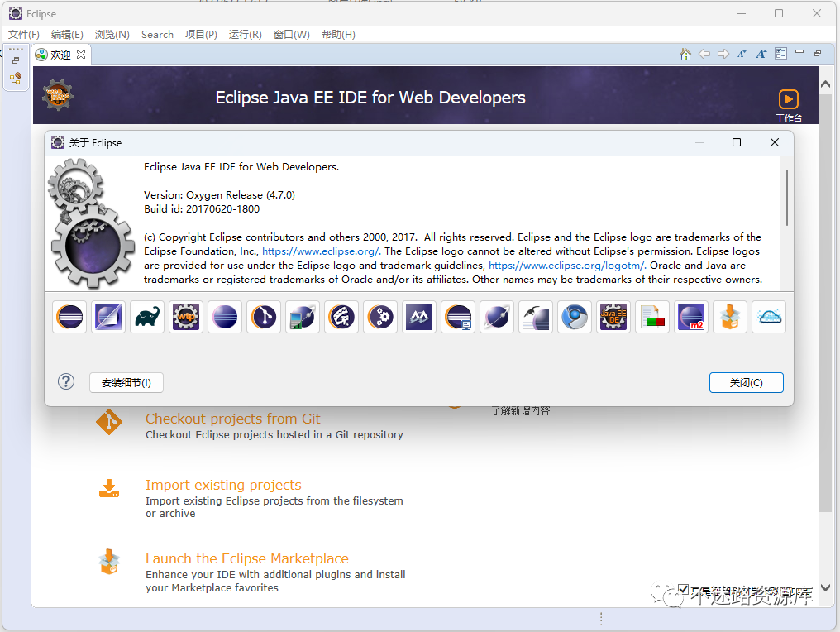Click the restore icon in the left trim bar
Screen dimensions: 840x632
16,60
